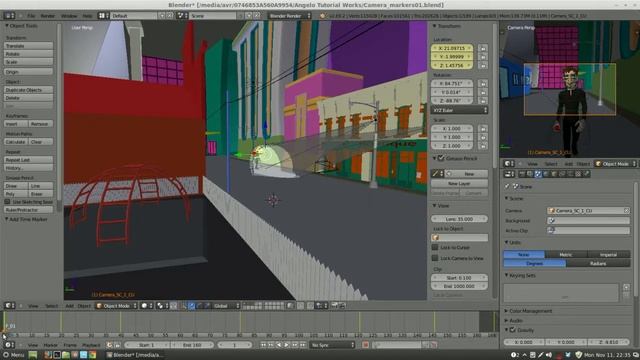Click the screen layout browse icon beside Default
Viewport: 640px width, 360px height.
coord(102,16)
